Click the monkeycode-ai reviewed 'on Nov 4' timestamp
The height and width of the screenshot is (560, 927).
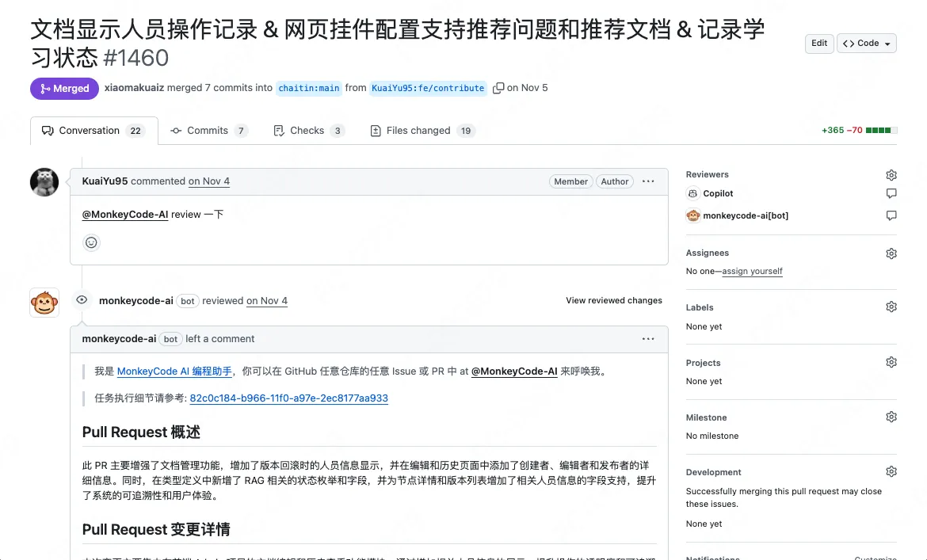(x=267, y=301)
